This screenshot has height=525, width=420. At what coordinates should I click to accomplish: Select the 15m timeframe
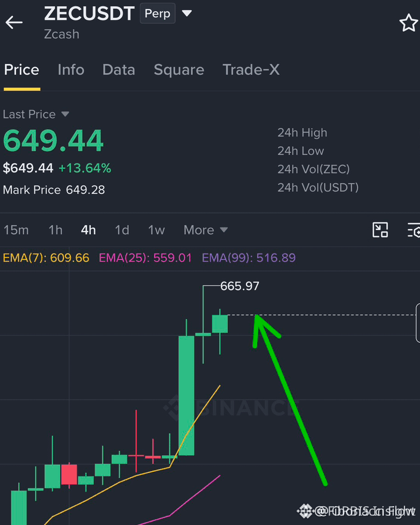pos(16,230)
